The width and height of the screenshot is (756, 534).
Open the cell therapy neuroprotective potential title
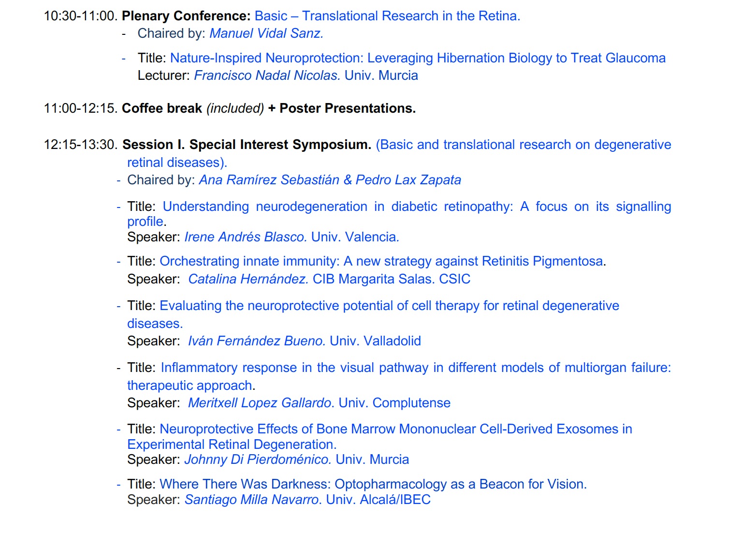[373, 314]
